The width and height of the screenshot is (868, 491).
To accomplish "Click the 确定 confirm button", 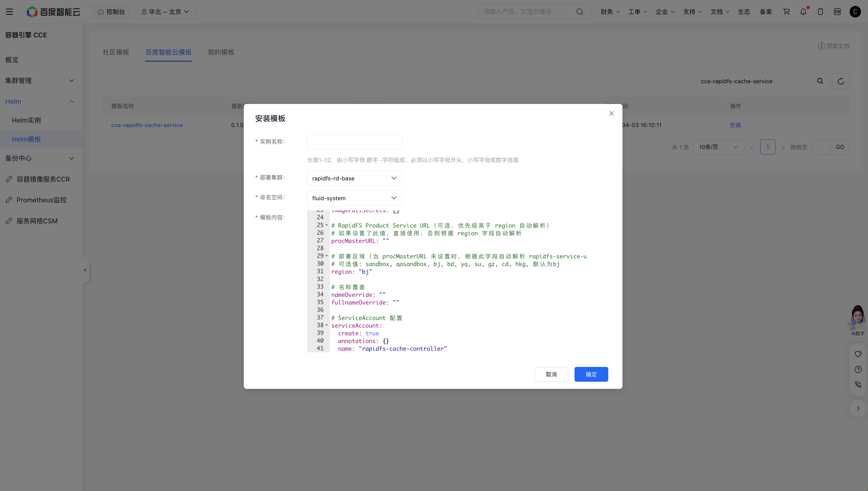I will [x=591, y=374].
